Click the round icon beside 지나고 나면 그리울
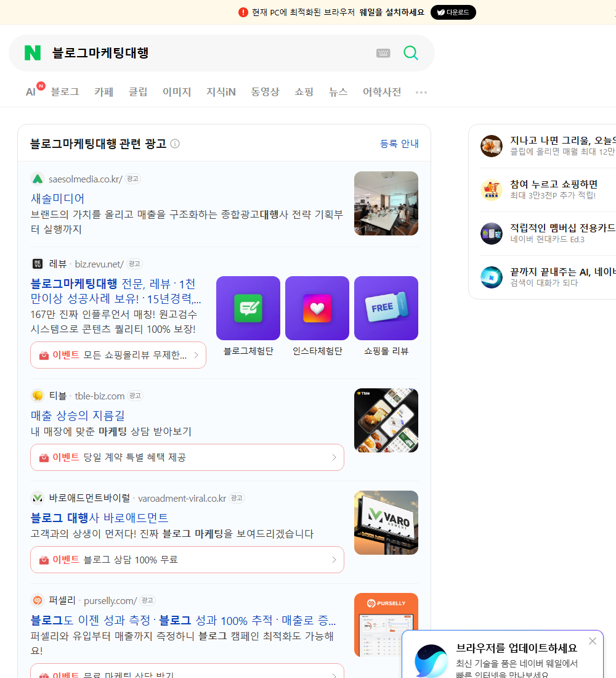616x678 pixels. (x=492, y=145)
